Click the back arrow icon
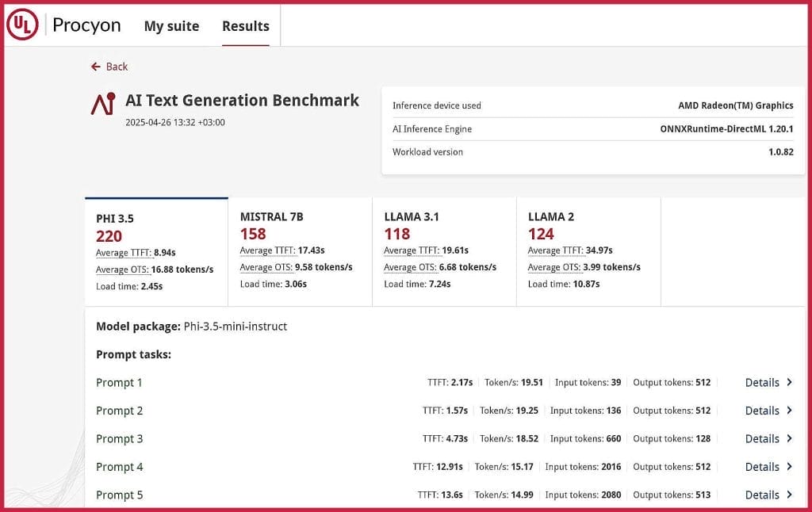Image resolution: width=812 pixels, height=512 pixels. coord(96,67)
